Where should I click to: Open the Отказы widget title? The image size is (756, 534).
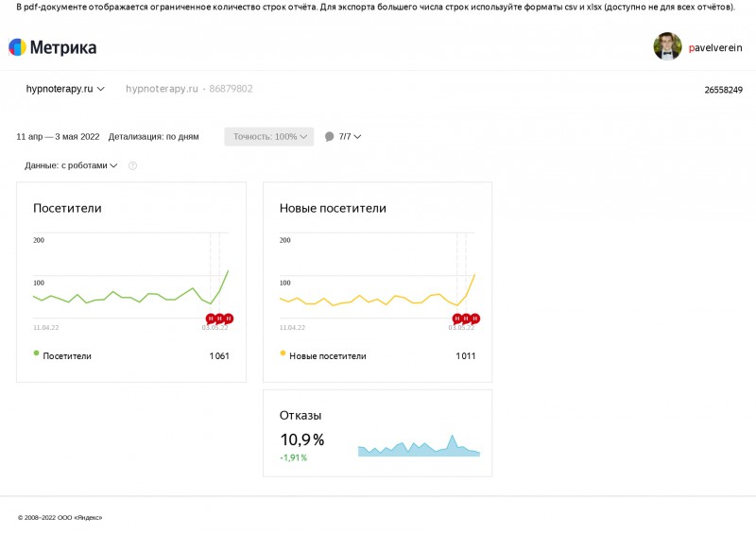click(301, 415)
